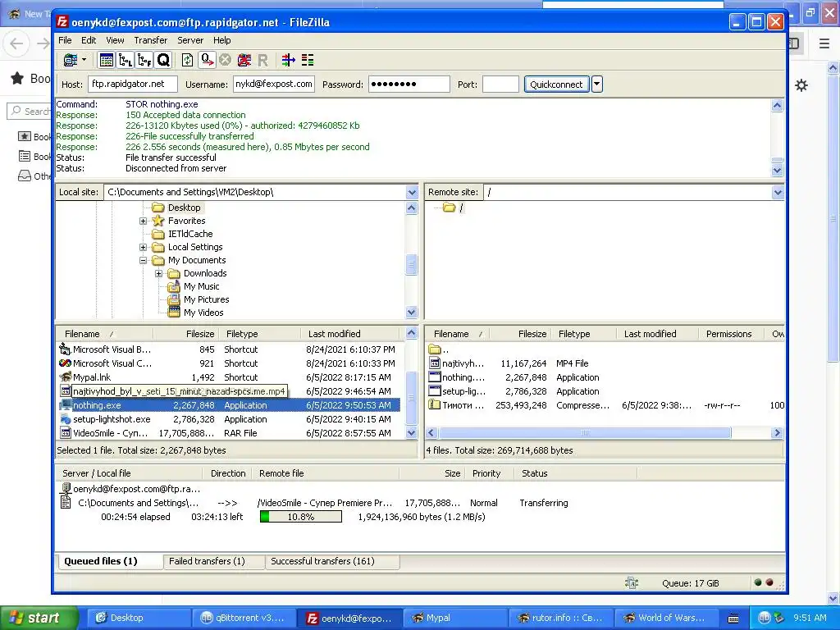The width and height of the screenshot is (840, 630).
Task: Open the File menu
Action: coord(65,40)
